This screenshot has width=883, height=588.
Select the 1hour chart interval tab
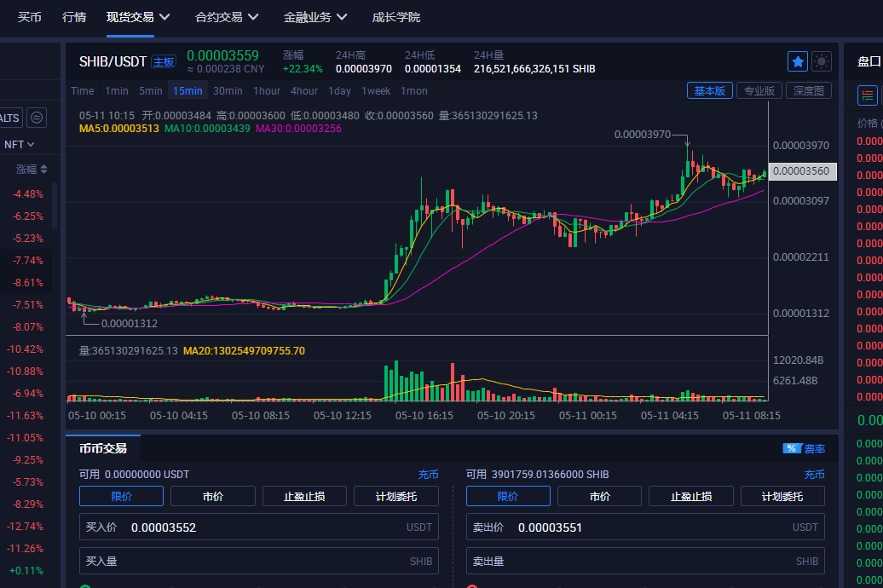(x=267, y=91)
